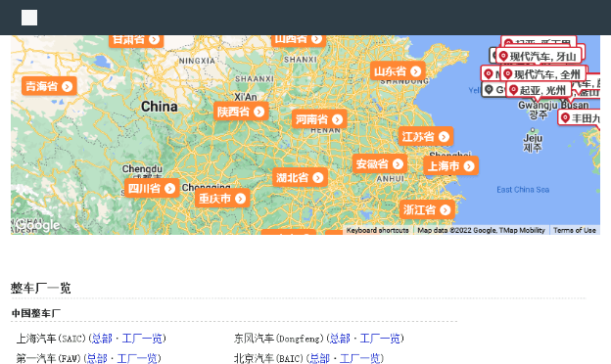This screenshot has height=364, width=611.
Task: Expand the 安徽省 marker
Action: click(x=380, y=163)
